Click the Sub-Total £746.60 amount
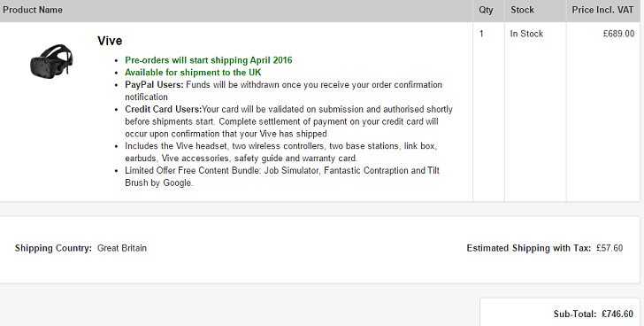 (617, 314)
